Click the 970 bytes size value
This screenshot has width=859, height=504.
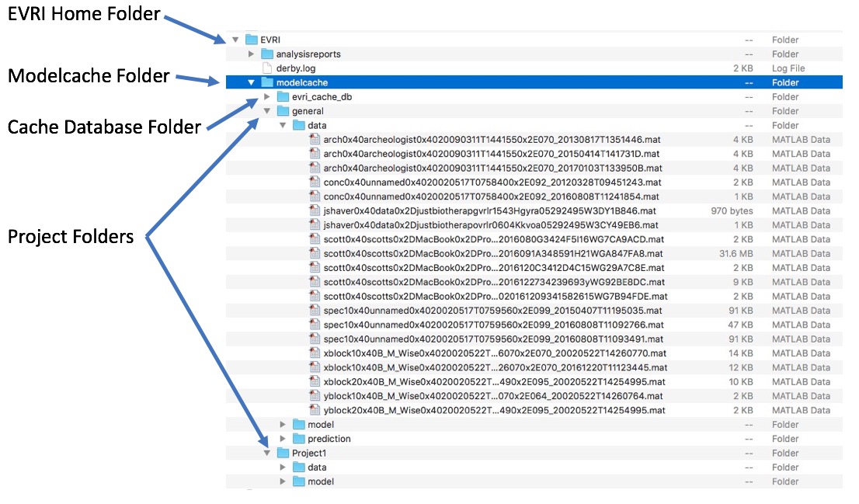[x=732, y=211]
